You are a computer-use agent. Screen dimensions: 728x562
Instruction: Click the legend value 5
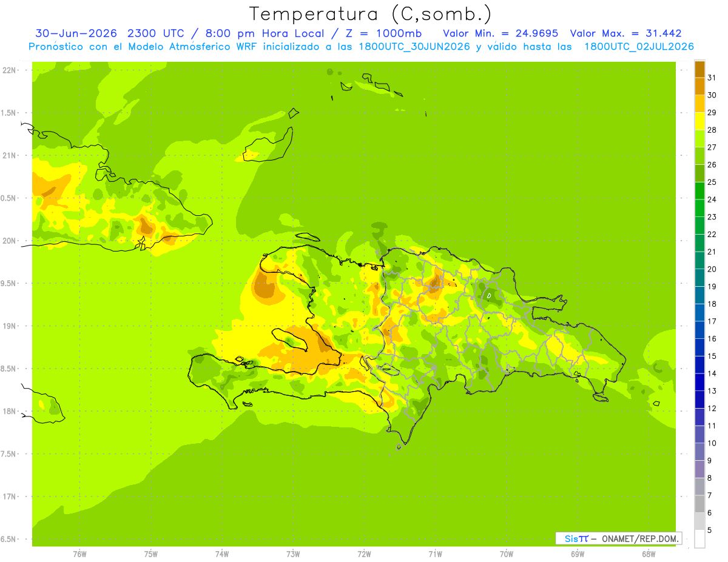pyautogui.click(x=710, y=530)
